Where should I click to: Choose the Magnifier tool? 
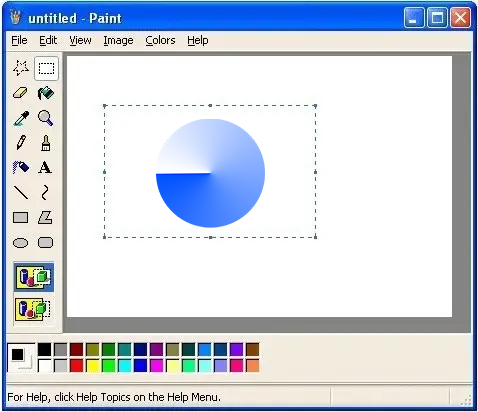[46, 118]
